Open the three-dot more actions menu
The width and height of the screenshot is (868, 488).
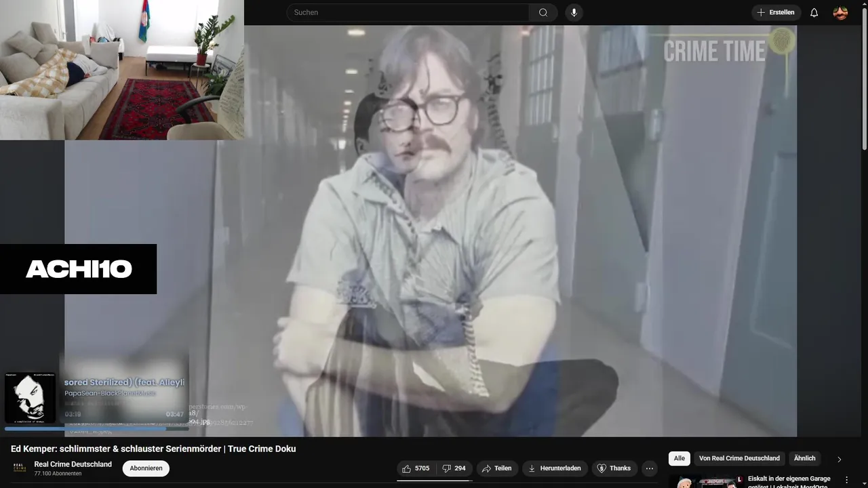650,468
